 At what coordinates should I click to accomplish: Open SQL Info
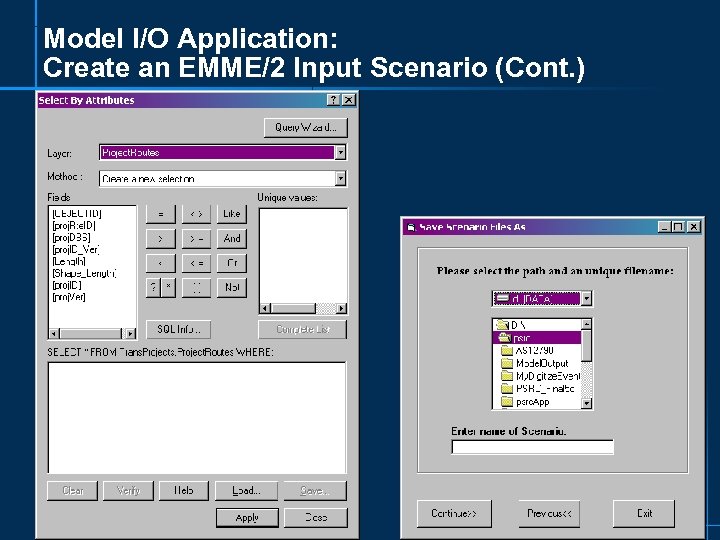coord(179,329)
